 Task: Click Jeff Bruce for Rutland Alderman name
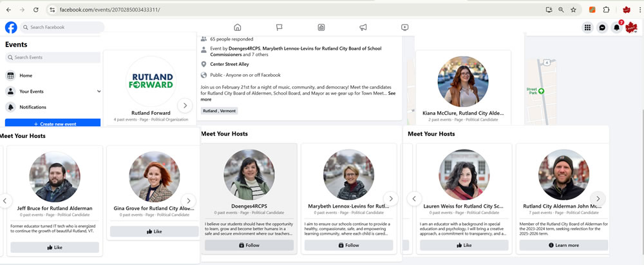coord(55,208)
